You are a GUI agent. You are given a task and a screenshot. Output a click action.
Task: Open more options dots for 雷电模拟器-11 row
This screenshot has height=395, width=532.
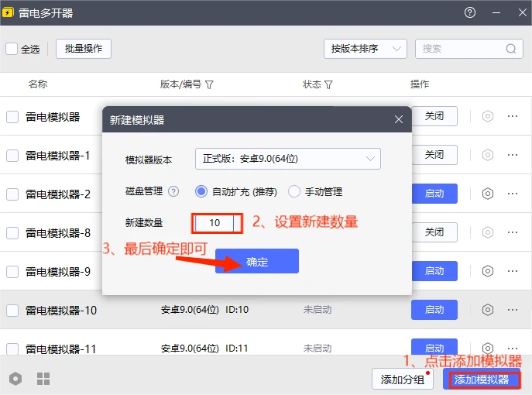[x=513, y=349]
